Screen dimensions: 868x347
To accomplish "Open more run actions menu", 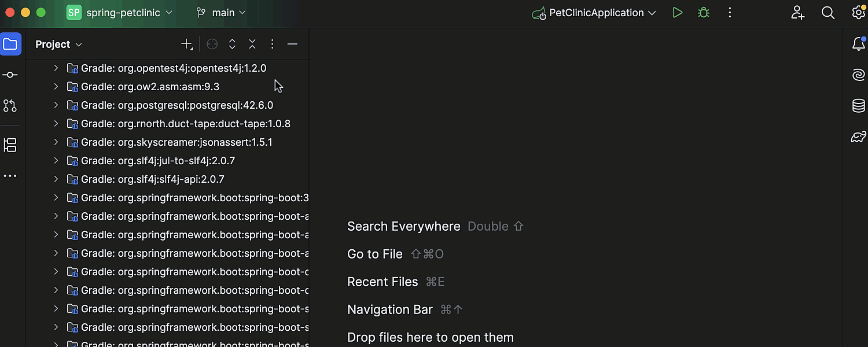I will click(x=730, y=13).
